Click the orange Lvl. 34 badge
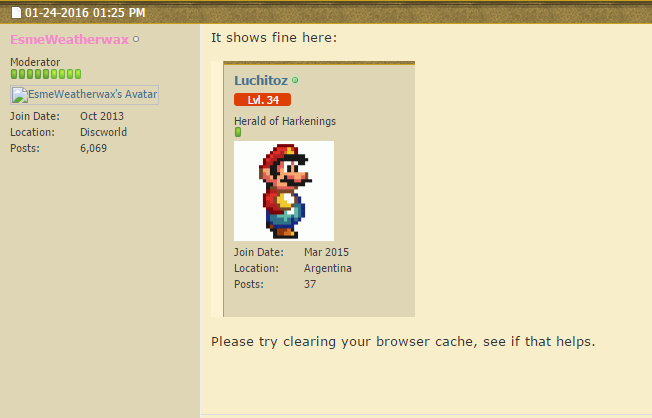The image size is (652, 418). [262, 100]
